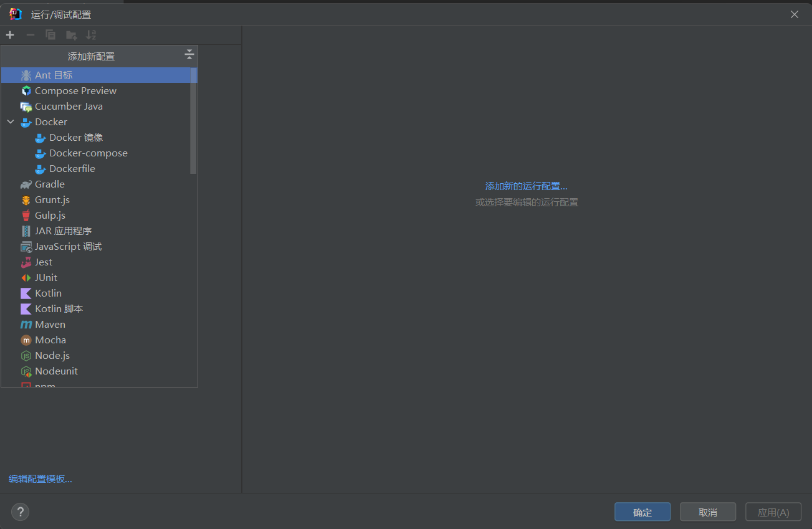
Task: Click the Docker-compose icon
Action: [41, 153]
